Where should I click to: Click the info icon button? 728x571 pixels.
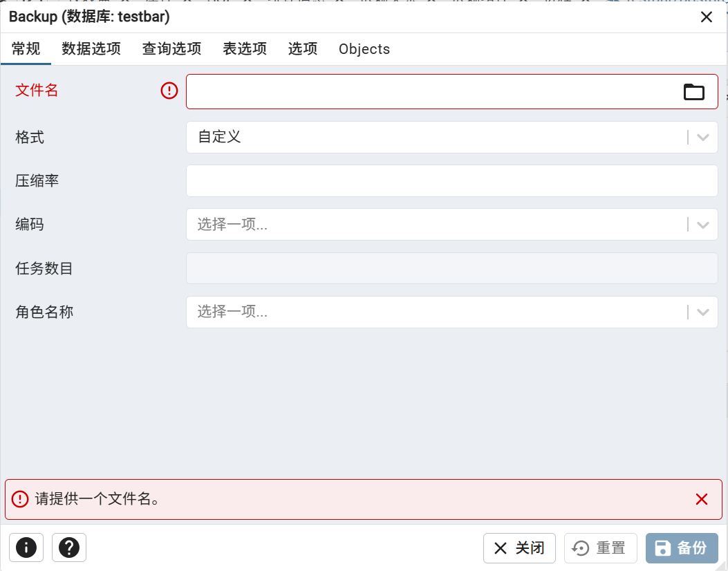tap(26, 548)
